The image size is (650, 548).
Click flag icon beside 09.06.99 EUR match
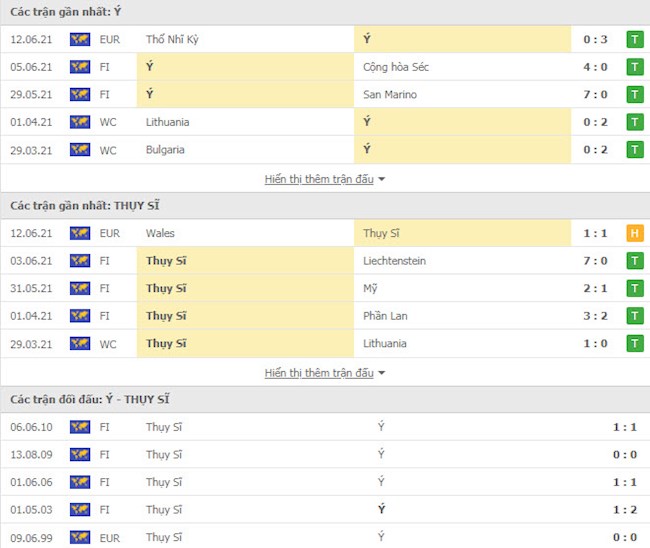click(80, 538)
